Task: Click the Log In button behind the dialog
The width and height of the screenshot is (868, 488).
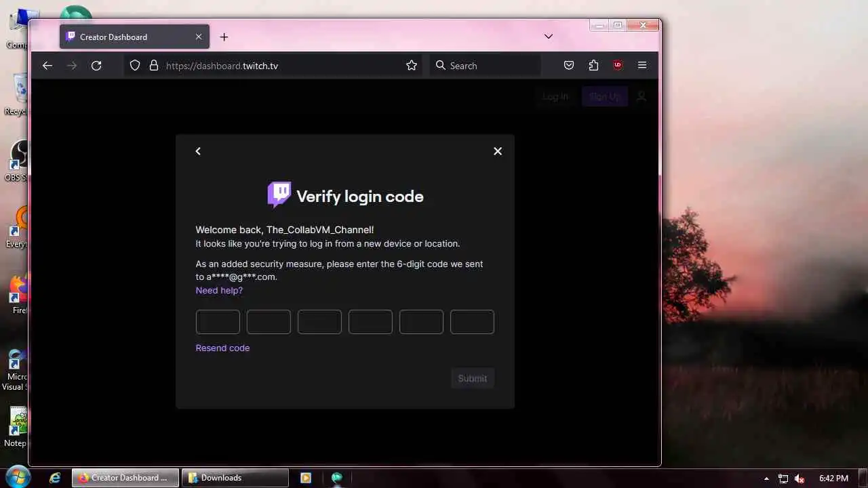Action: pos(555,96)
